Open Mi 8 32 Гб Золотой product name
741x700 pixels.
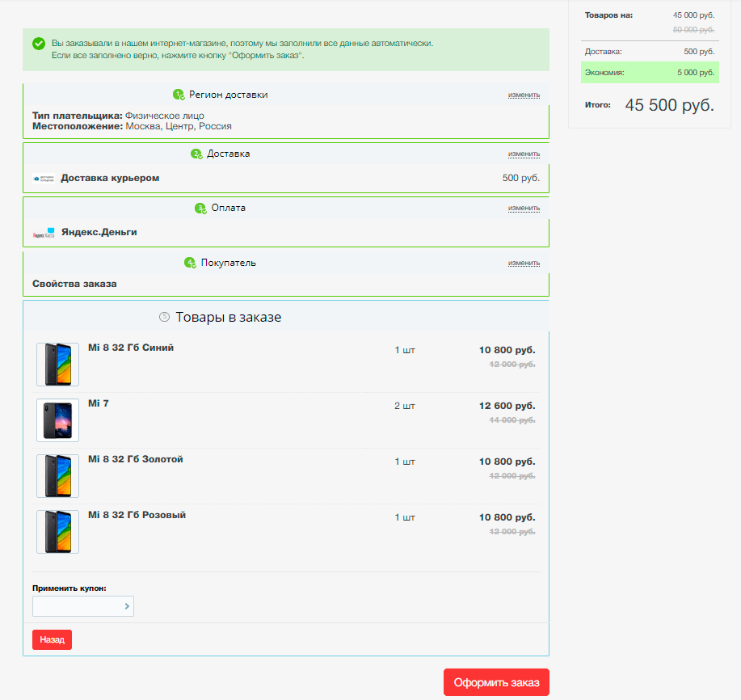coord(135,459)
